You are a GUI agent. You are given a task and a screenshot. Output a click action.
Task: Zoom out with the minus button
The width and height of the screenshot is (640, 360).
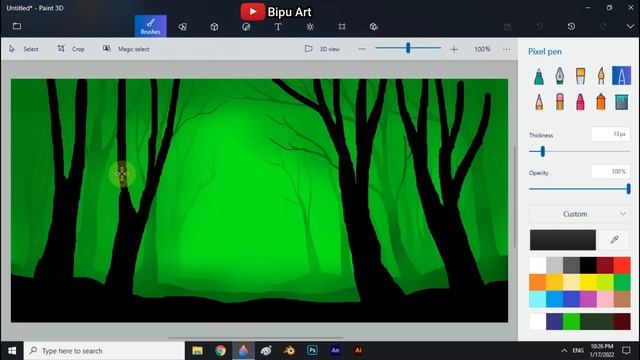click(x=362, y=49)
